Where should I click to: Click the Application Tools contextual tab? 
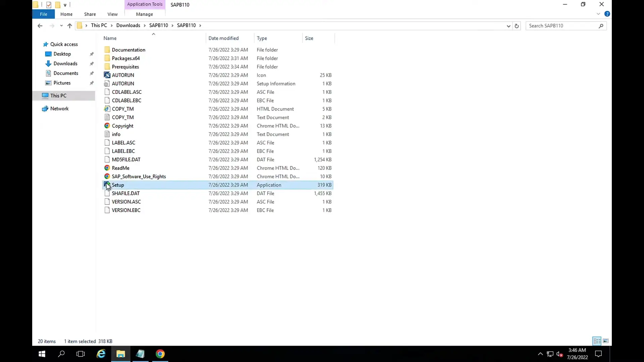coord(145,4)
